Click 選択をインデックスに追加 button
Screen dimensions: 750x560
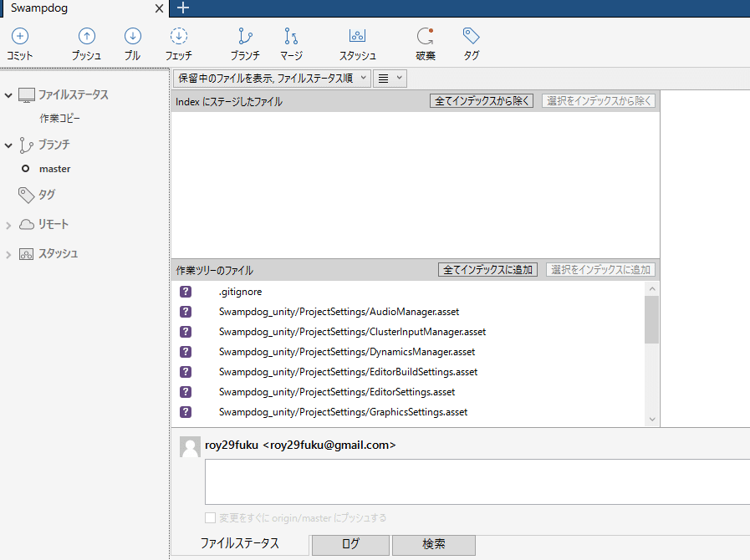coord(601,270)
